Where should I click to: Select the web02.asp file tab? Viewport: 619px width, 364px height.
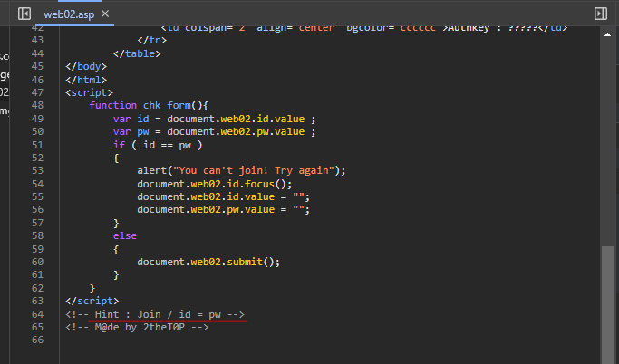point(69,14)
